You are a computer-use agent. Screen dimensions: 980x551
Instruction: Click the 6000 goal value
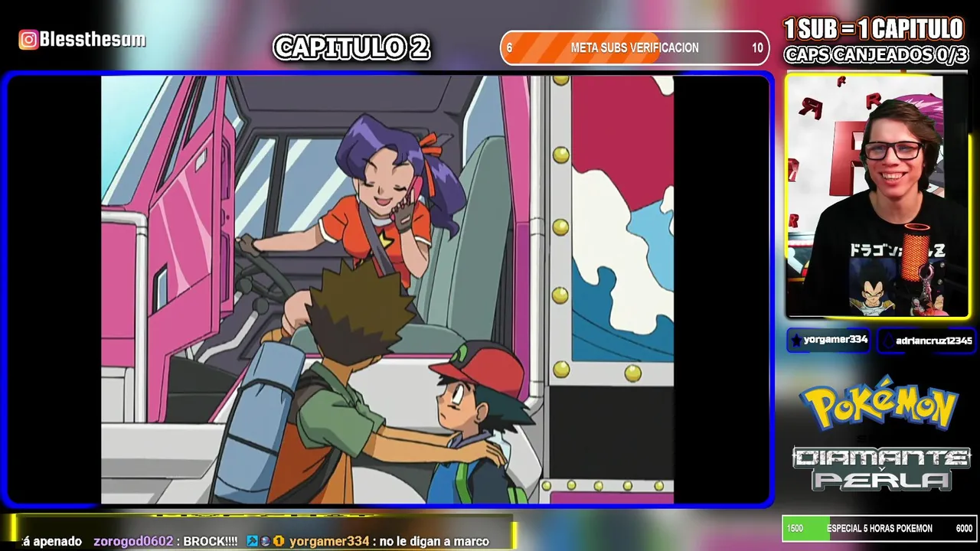pos(964,528)
